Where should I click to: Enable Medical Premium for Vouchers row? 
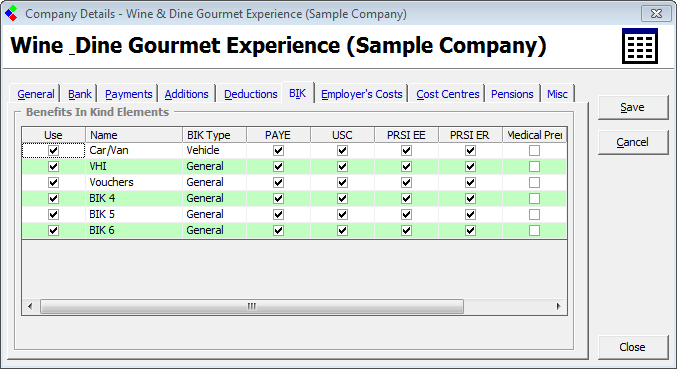tap(535, 183)
